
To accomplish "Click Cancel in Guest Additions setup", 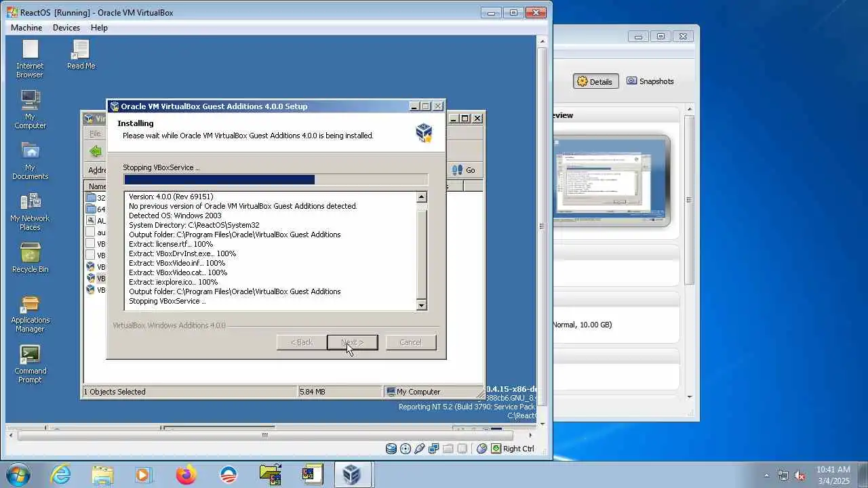I will click(x=410, y=342).
